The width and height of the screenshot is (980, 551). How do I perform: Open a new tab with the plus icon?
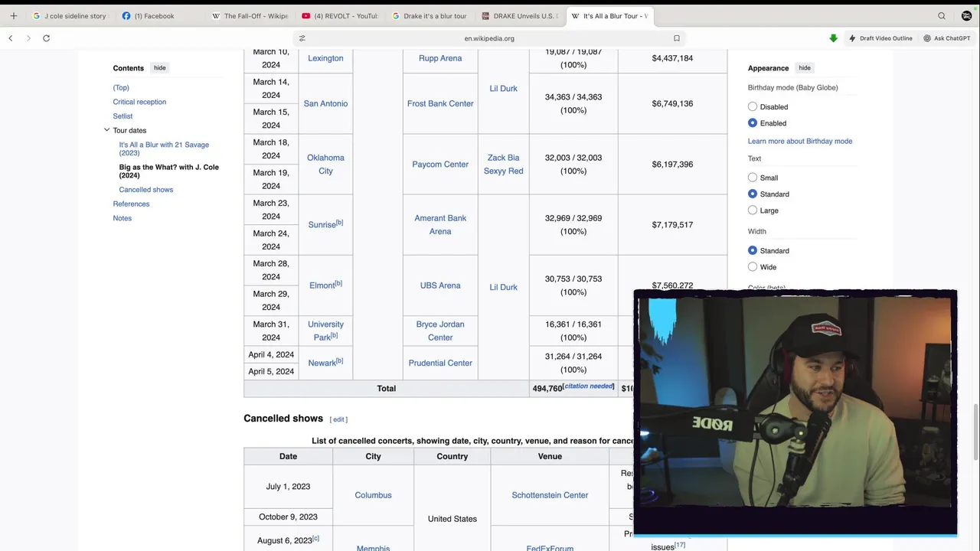[x=13, y=15]
